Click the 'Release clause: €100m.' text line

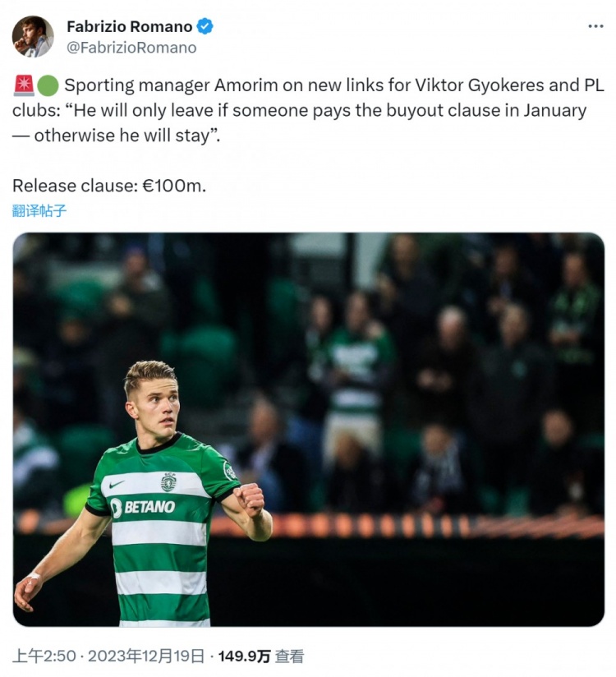109,185
